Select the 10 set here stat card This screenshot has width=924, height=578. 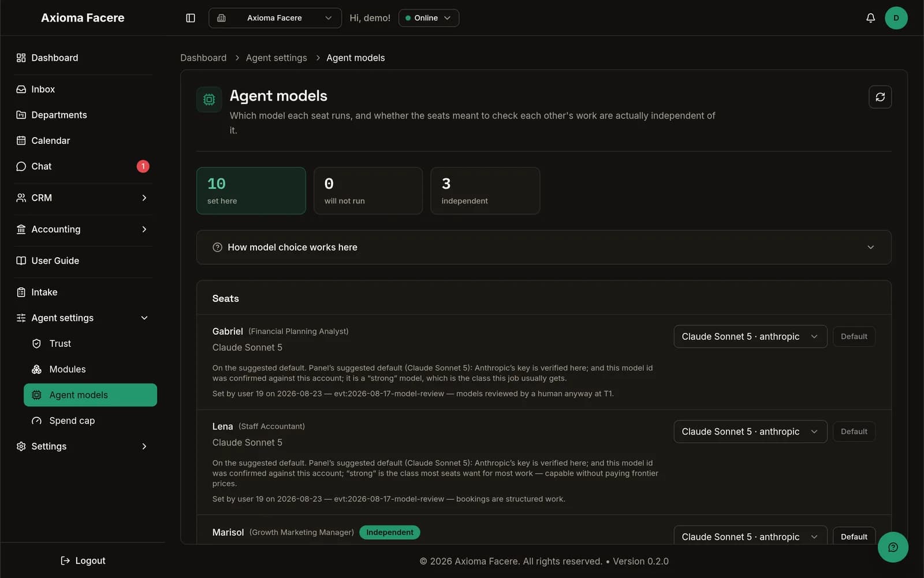[x=251, y=191]
